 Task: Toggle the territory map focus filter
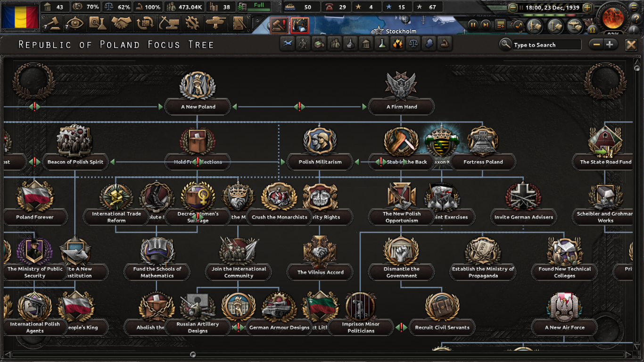[429, 44]
